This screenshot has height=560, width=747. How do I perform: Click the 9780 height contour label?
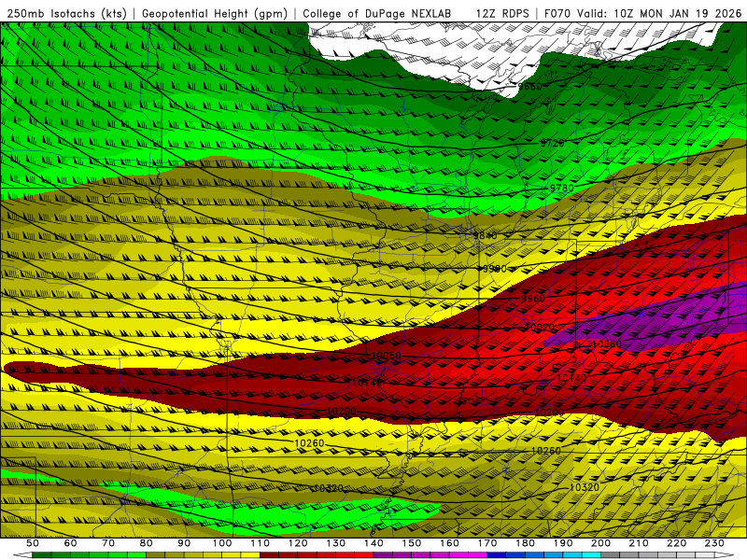[562, 189]
